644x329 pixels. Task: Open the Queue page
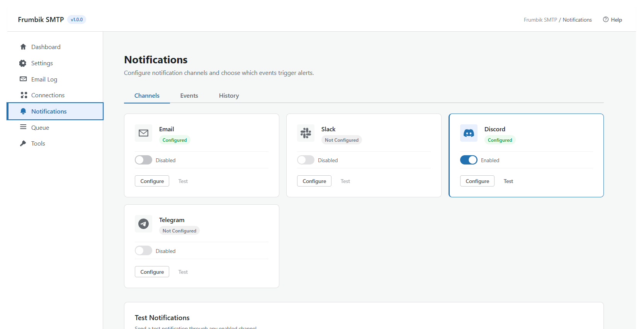[55, 127]
